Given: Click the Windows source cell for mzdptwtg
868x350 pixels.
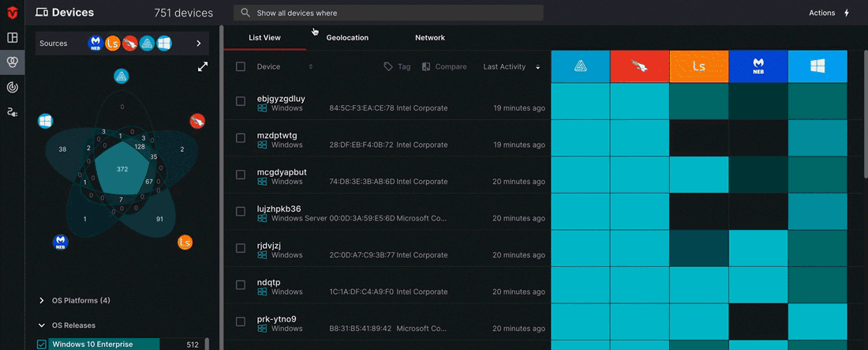Looking at the screenshot, I should 817,138.
